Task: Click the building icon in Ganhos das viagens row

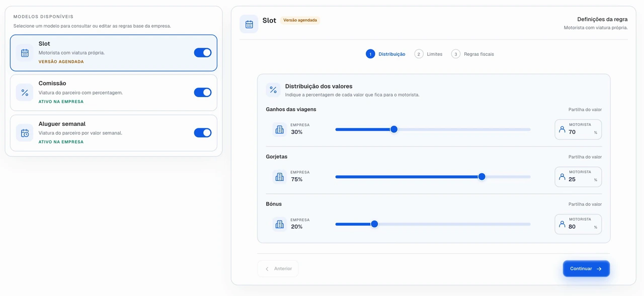Action: point(280,129)
